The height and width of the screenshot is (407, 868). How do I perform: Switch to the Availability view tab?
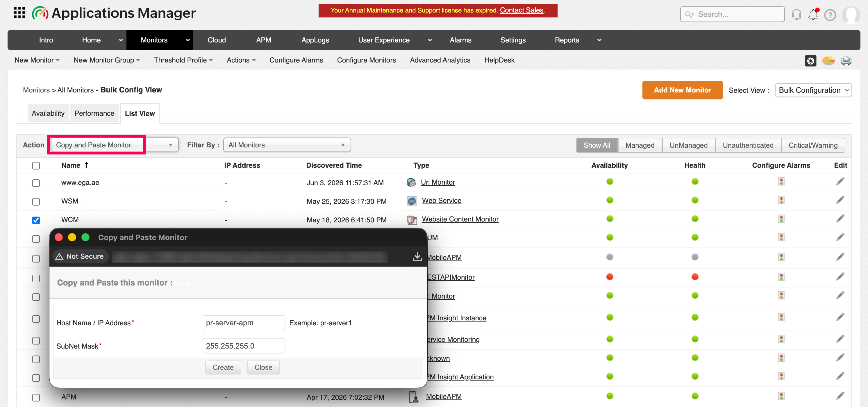coord(48,113)
